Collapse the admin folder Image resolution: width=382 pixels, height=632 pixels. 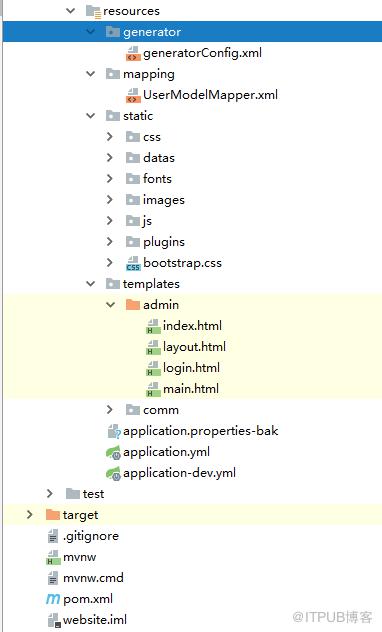pyautogui.click(x=111, y=305)
